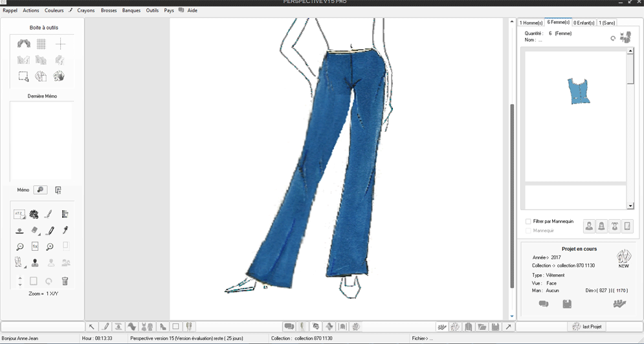Open the Crayons menu
This screenshot has height=344, width=644.
(85, 10)
